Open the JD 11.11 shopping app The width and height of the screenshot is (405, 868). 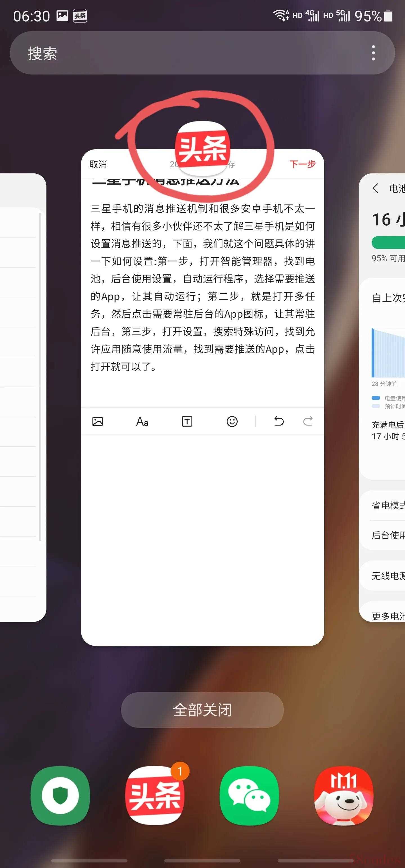(x=344, y=795)
